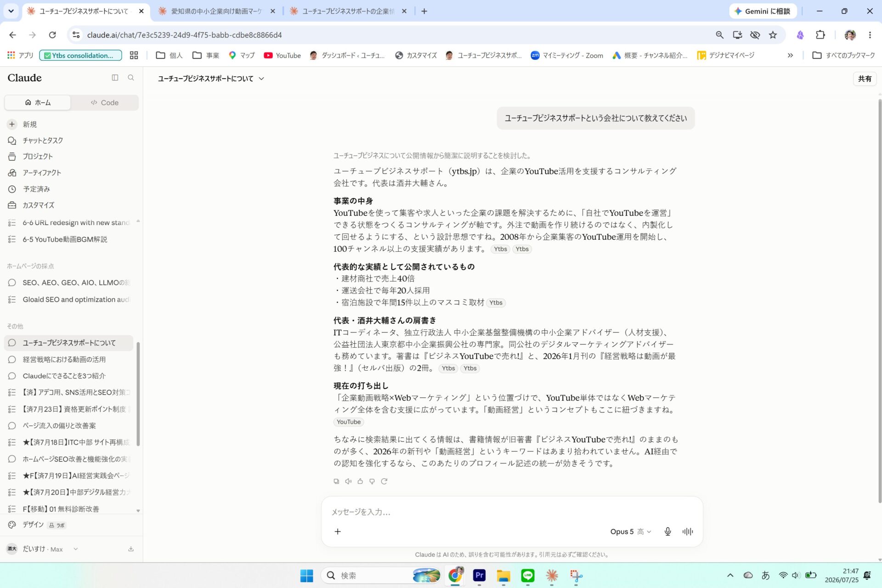Open アーティファクト in sidebar
The height and width of the screenshot is (588, 882).
[69, 173]
